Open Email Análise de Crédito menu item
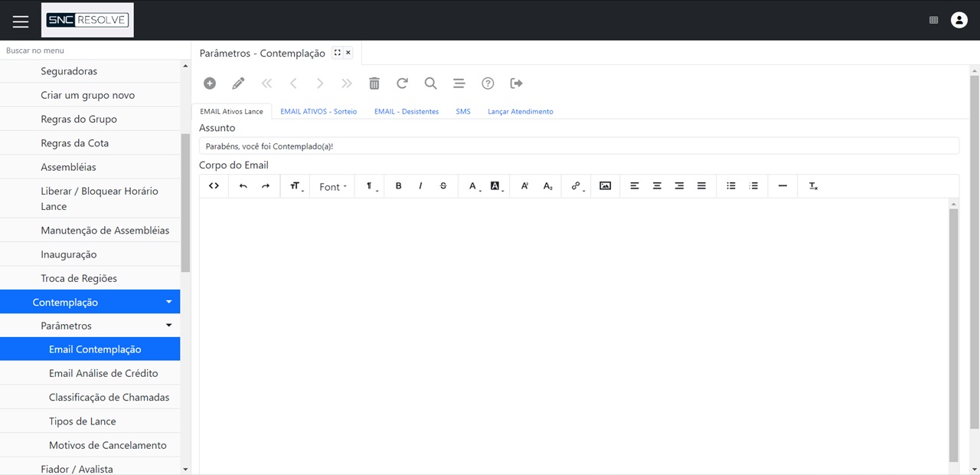 (x=103, y=373)
